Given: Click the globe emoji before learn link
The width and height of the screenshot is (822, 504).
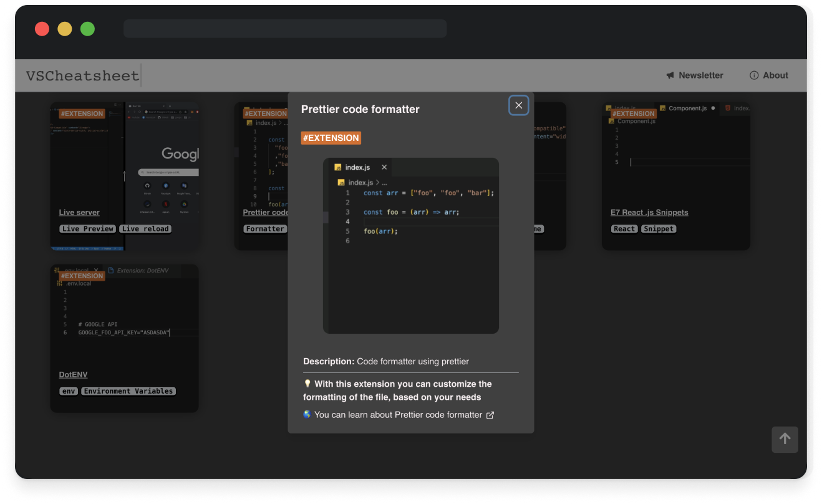Looking at the screenshot, I should [x=307, y=414].
